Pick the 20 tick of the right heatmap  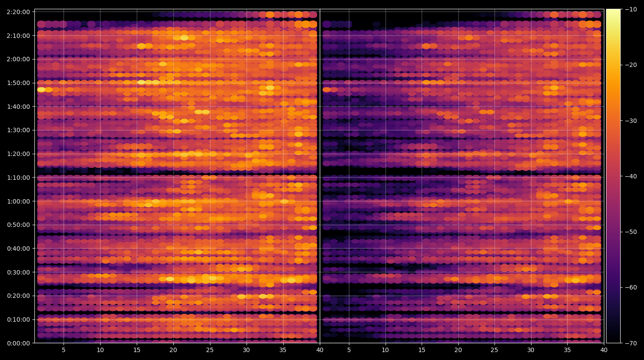458,350
